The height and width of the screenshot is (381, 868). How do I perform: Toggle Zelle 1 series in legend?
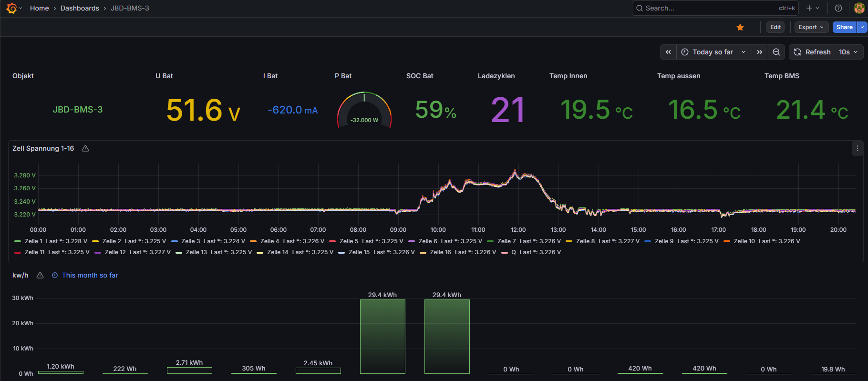(x=33, y=241)
